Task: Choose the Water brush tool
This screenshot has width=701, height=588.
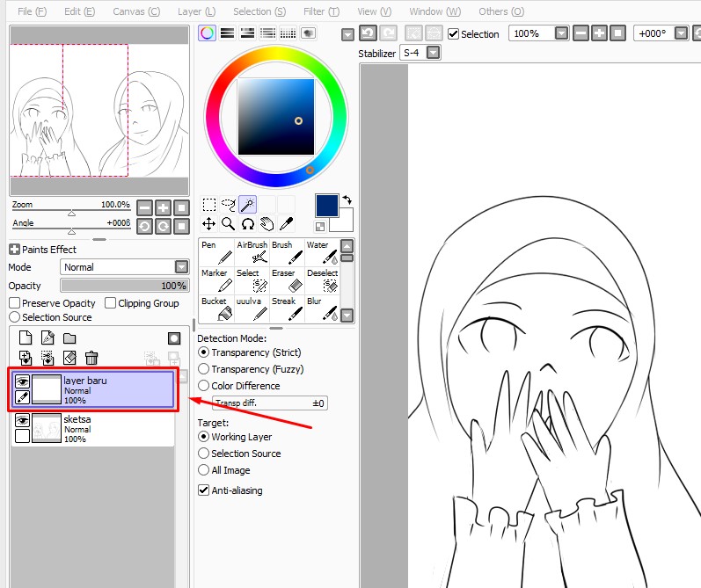Action: tap(322, 252)
